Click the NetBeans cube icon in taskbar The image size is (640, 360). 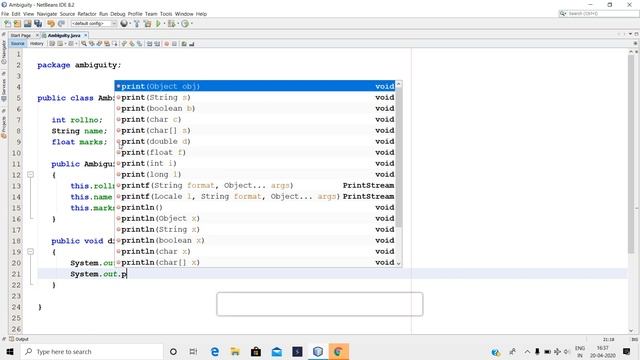pyautogui.click(x=318, y=351)
